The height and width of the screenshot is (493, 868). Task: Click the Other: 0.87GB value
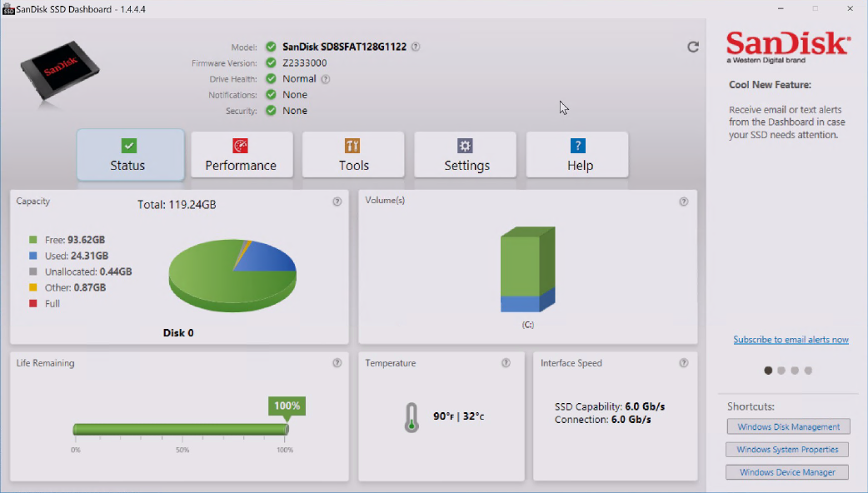tap(75, 287)
